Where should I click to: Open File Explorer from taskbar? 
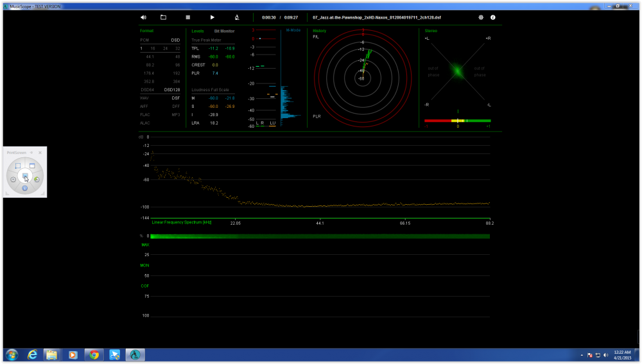pyautogui.click(x=51, y=354)
